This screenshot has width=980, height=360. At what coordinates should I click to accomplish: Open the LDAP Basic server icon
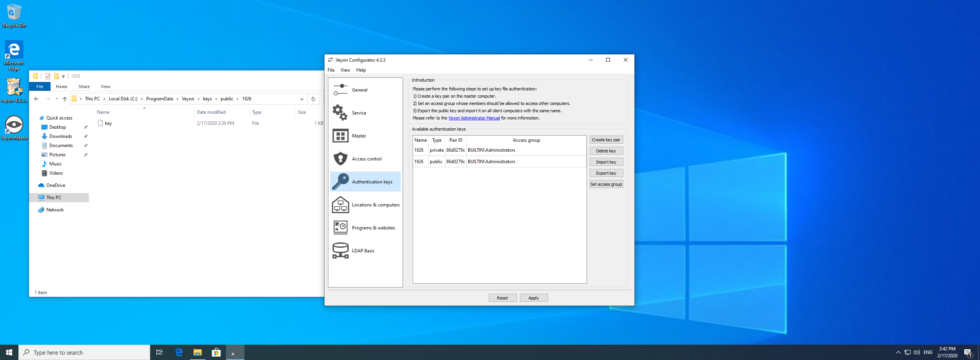coord(340,250)
